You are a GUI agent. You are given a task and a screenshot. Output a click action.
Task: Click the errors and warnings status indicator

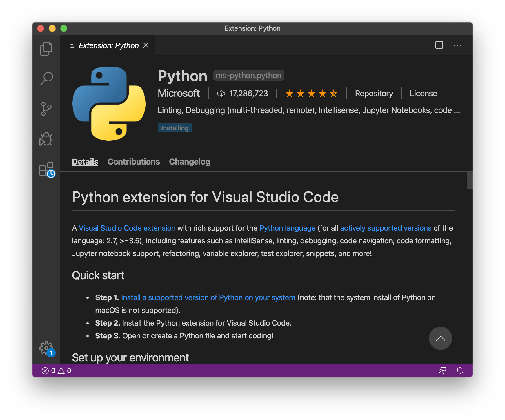pos(57,371)
